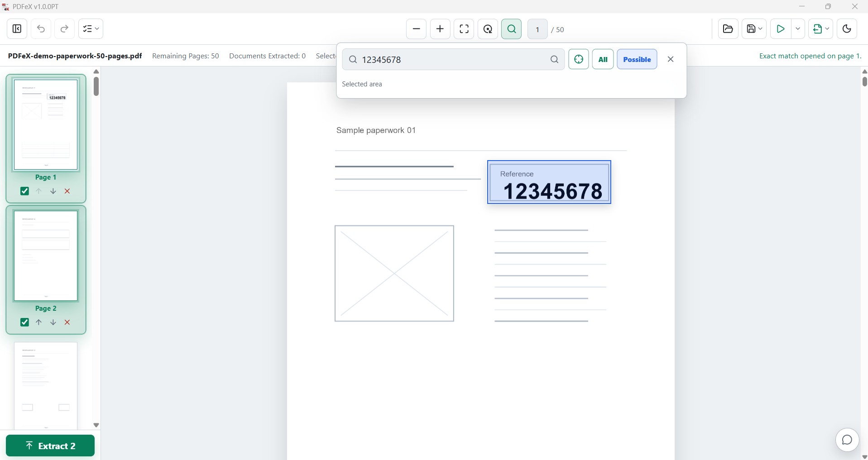Screen dimensions: 868x460
Task: Click the undo arrow icon
Action: [41, 29]
